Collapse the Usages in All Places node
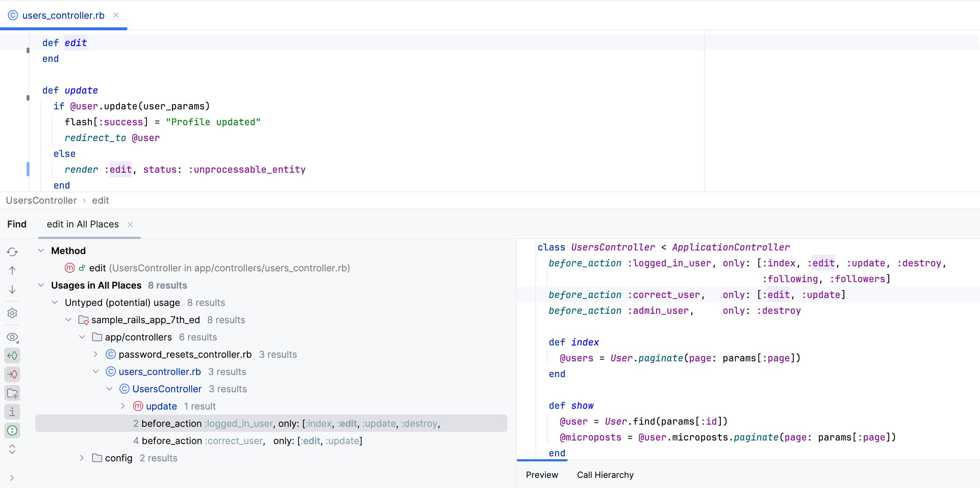This screenshot has width=980, height=488. pyautogui.click(x=41, y=285)
